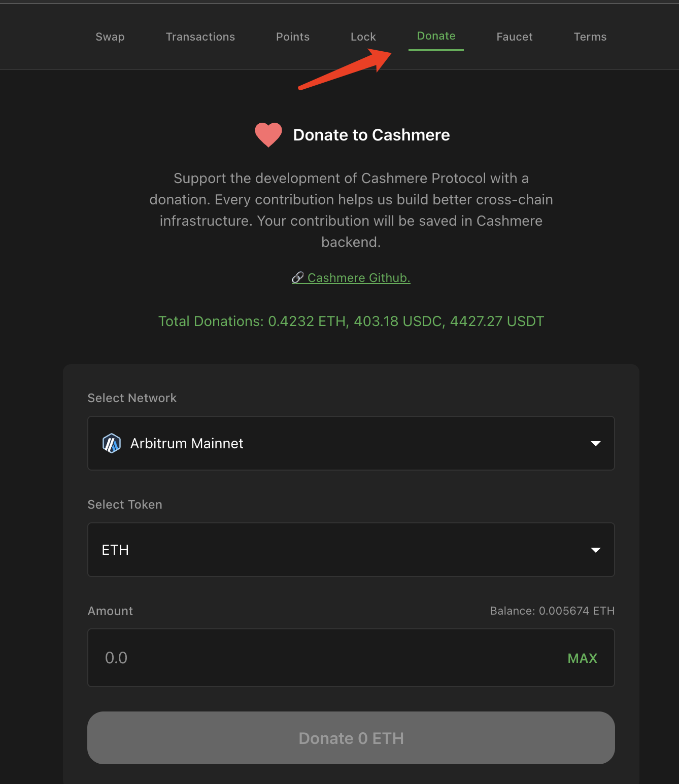679x784 pixels.
Task: Click the Select Network dropdown arrow
Action: pos(596,443)
